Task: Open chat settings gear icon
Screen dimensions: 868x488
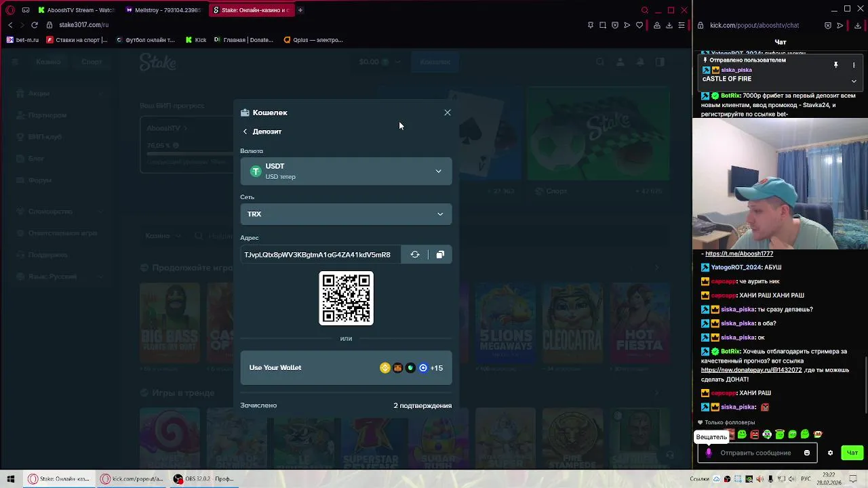Action: point(830,453)
